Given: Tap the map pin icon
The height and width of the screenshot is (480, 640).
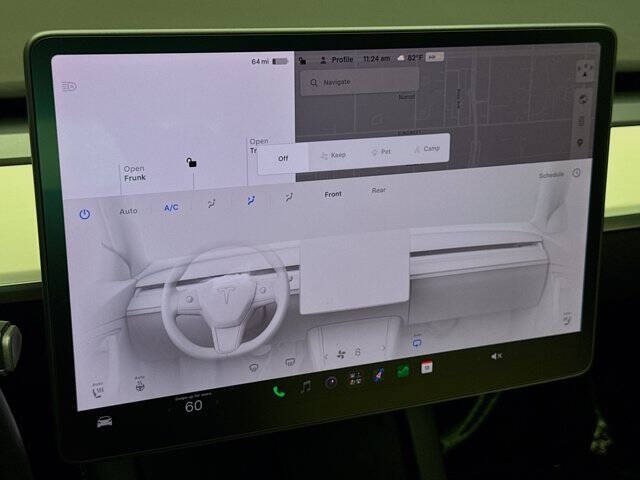Looking at the screenshot, I should pyautogui.click(x=580, y=143).
